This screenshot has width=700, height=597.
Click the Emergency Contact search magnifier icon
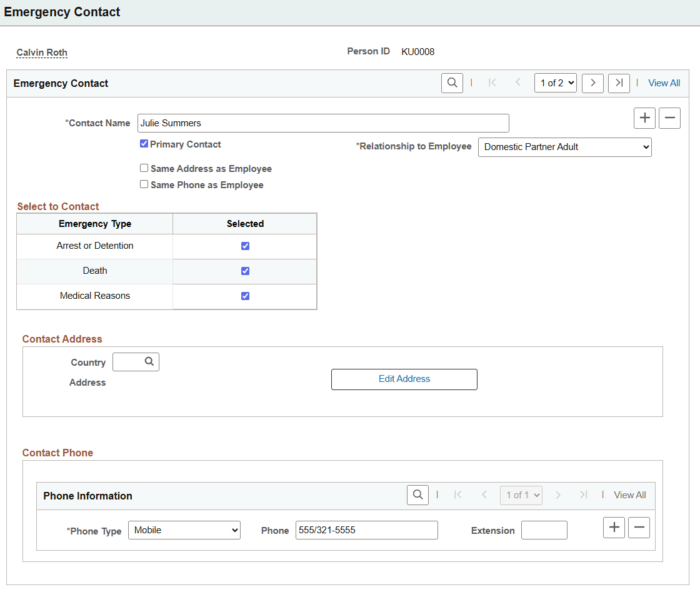pos(452,83)
